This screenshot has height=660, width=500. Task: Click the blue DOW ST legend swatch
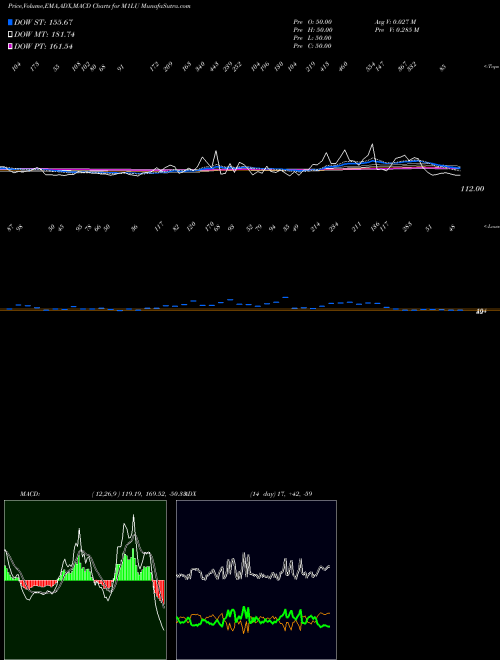[x=10, y=22]
